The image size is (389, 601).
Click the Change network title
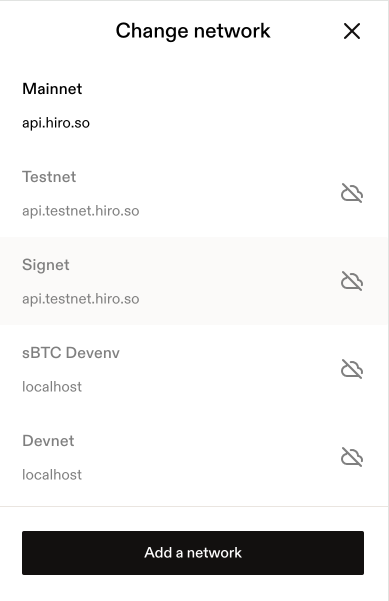193,31
